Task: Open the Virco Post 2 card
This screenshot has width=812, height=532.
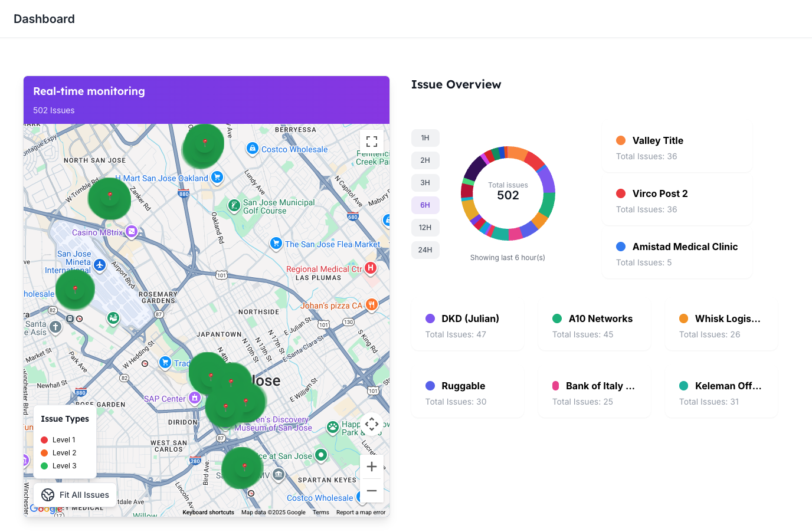Action: (677, 201)
